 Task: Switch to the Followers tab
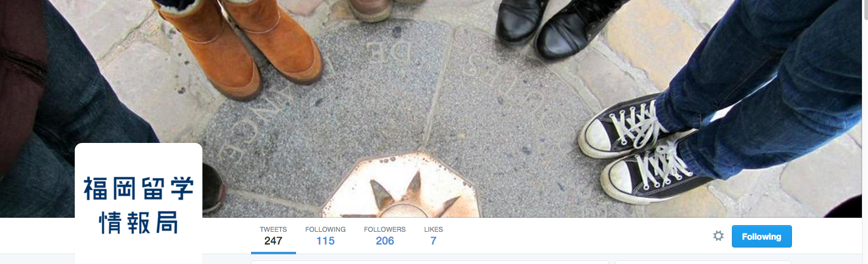(385, 236)
